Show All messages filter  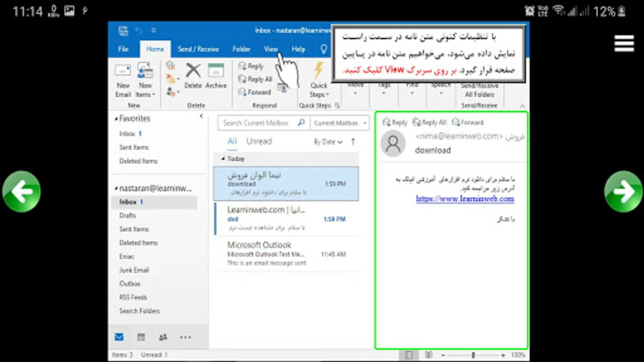point(232,141)
